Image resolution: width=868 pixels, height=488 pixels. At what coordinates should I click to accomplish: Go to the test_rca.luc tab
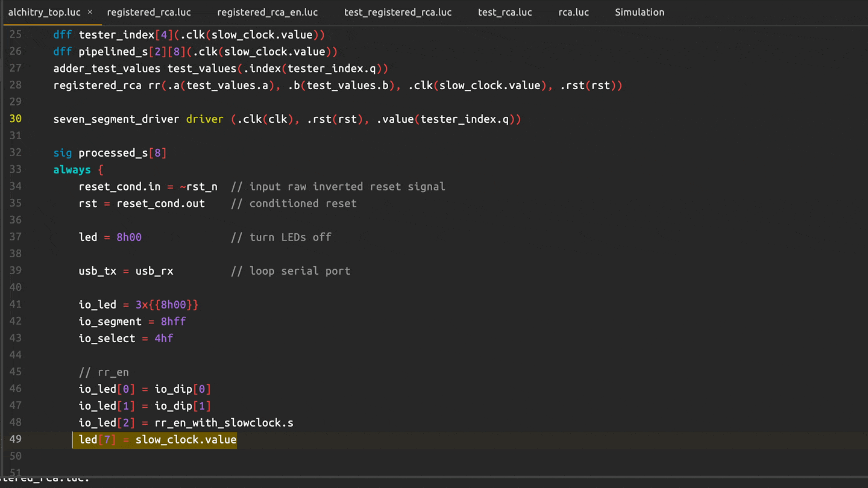(505, 12)
